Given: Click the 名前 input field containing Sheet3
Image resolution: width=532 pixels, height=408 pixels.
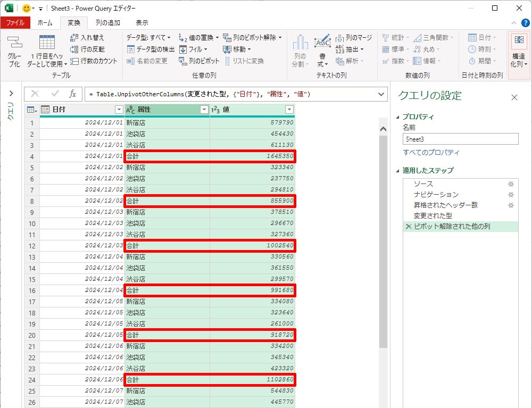Looking at the screenshot, I should click(x=460, y=139).
